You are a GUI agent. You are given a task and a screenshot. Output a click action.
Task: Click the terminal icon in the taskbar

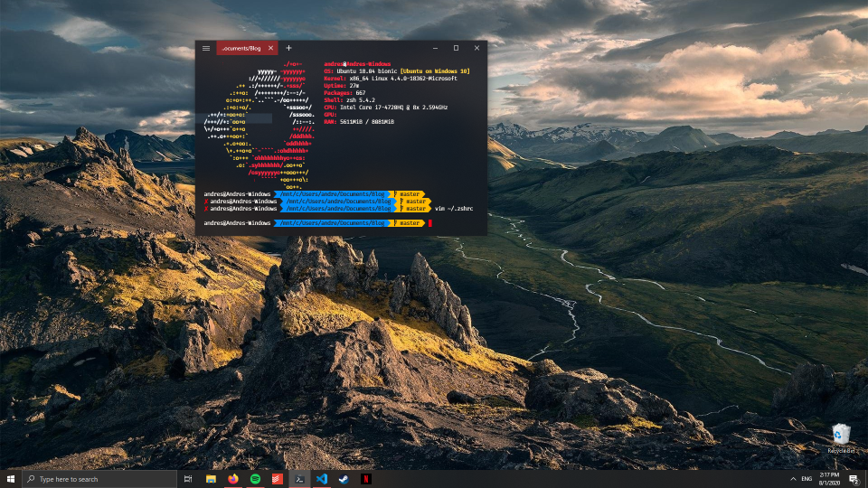[x=299, y=479]
